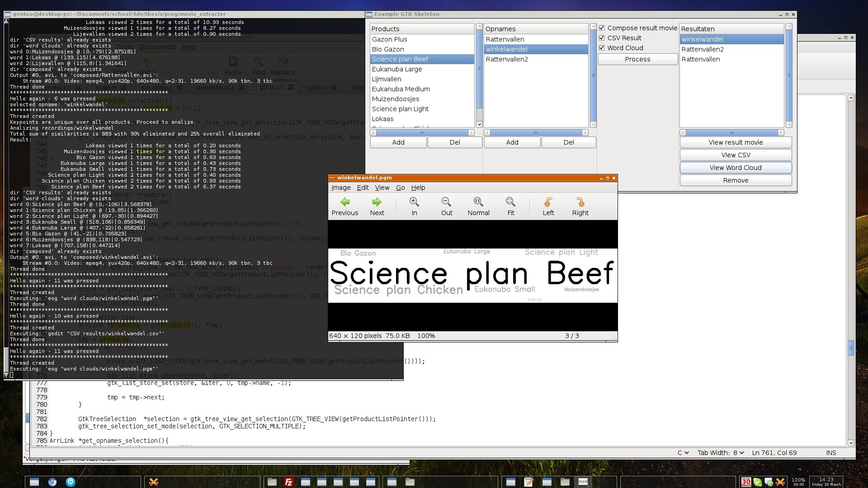Open the Image menu in viewer
The height and width of the screenshot is (488, 868).
(x=341, y=188)
